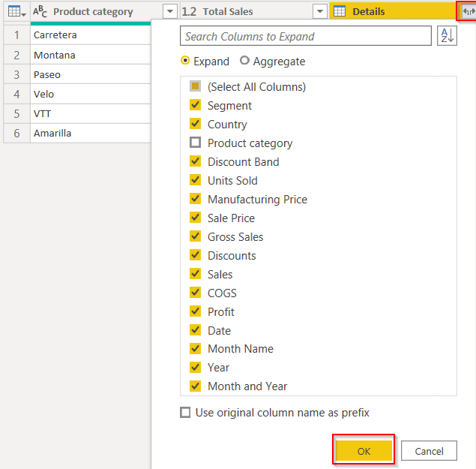Uncheck the Sales checkbox
The width and height of the screenshot is (476, 469).
(195, 274)
